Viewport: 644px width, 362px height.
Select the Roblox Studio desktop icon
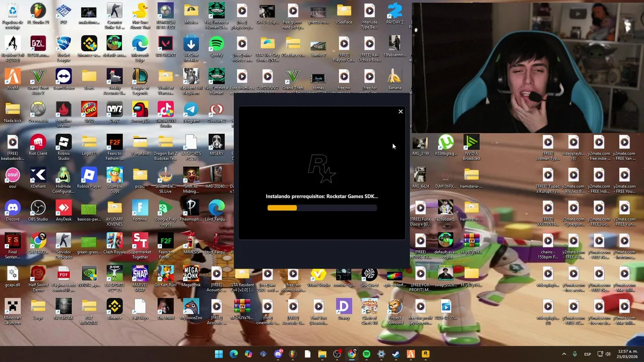tap(63, 146)
